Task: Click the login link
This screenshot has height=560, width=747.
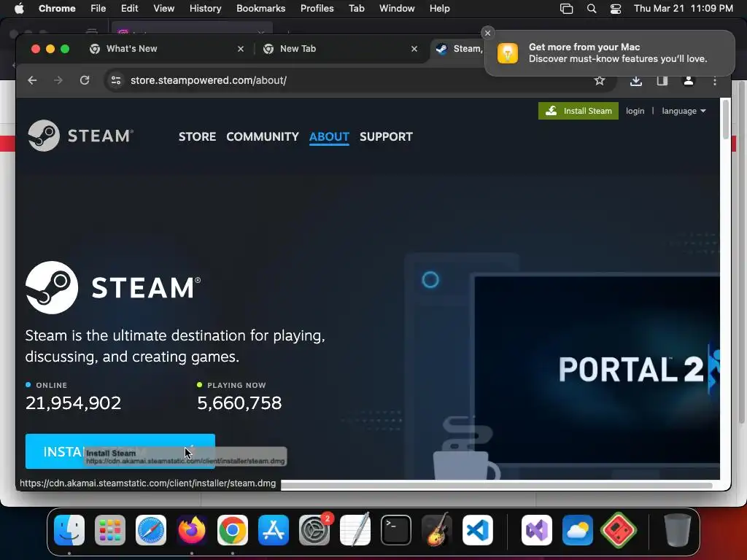Action: (x=635, y=111)
